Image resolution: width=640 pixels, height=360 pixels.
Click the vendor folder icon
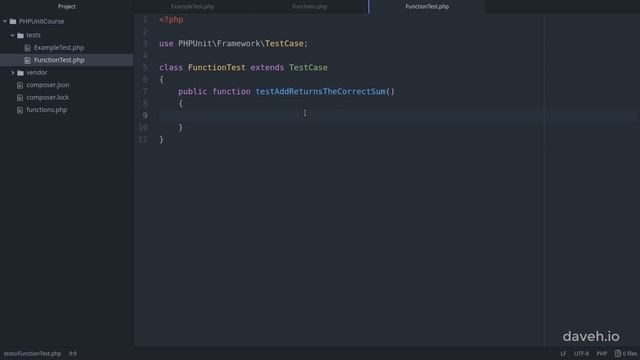pyautogui.click(x=20, y=73)
